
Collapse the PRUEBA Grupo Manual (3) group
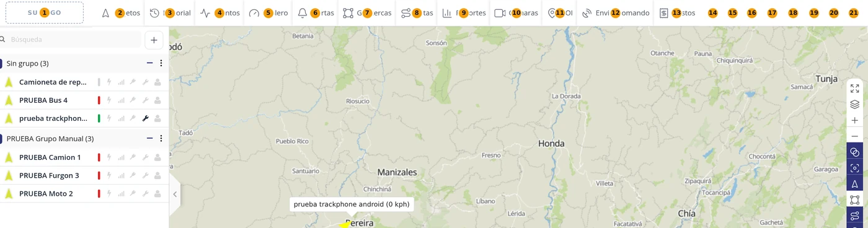[149, 139]
